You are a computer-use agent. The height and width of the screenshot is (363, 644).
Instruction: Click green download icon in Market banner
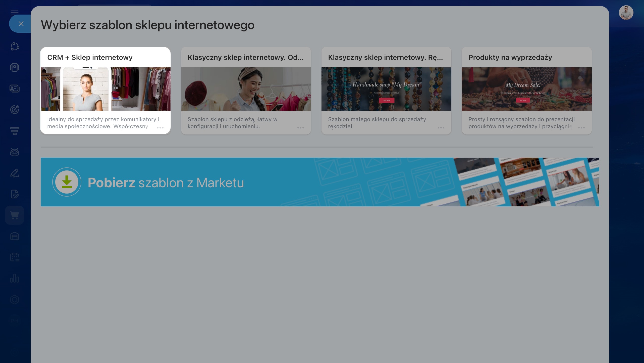click(x=67, y=182)
